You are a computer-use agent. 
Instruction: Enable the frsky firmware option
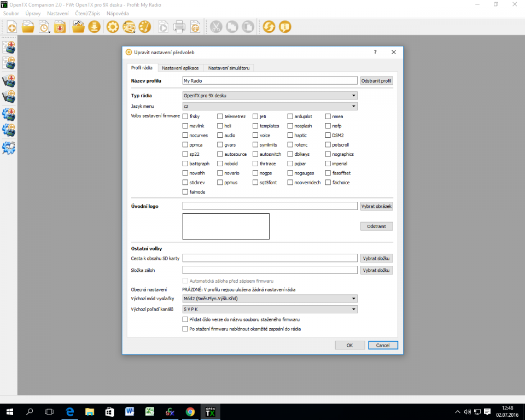click(x=185, y=116)
